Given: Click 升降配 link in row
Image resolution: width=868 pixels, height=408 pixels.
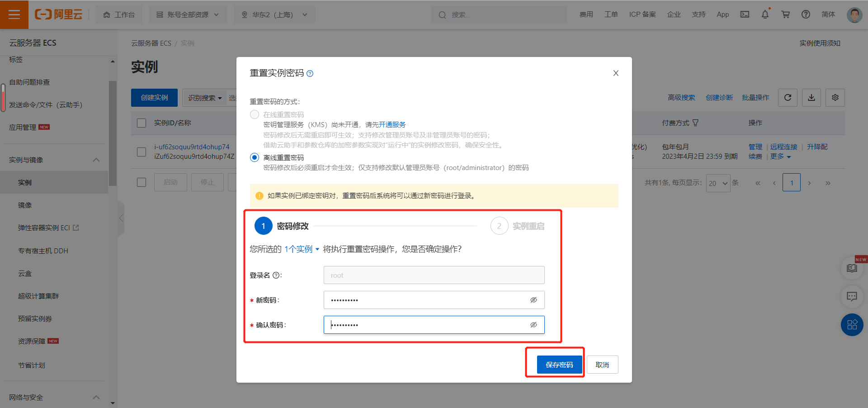Looking at the screenshot, I should click(817, 147).
